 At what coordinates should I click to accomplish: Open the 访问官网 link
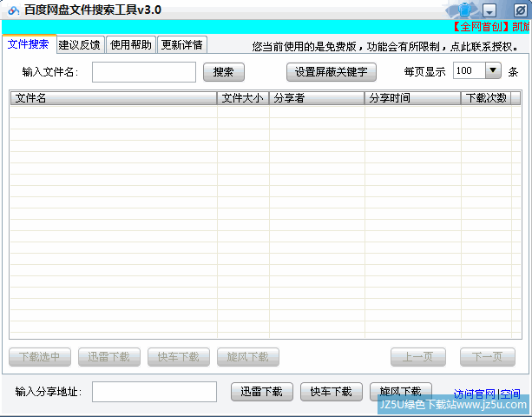pyautogui.click(x=475, y=394)
